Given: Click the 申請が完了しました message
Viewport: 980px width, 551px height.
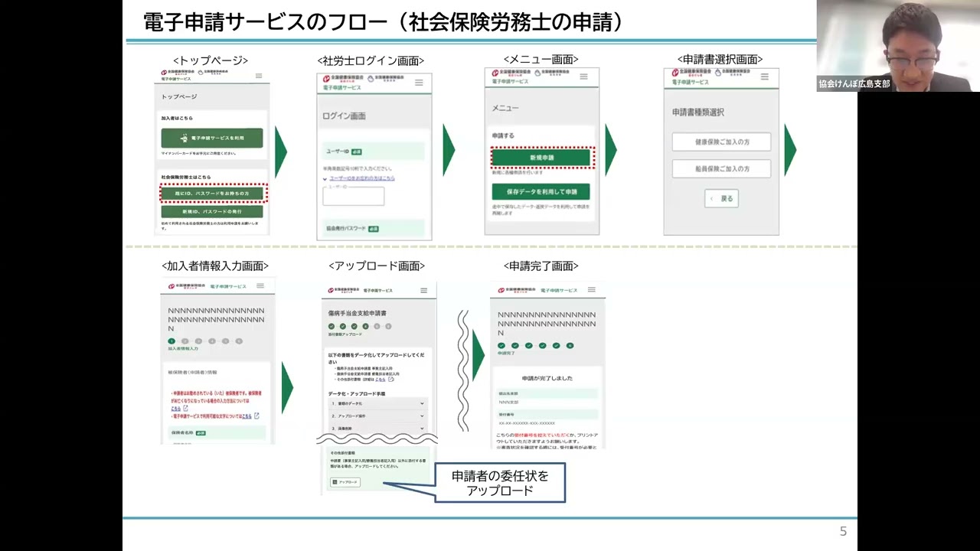Looking at the screenshot, I should tap(547, 378).
